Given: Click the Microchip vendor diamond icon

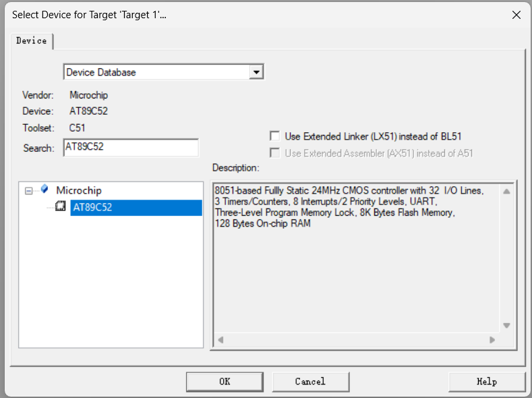Looking at the screenshot, I should pyautogui.click(x=45, y=189).
